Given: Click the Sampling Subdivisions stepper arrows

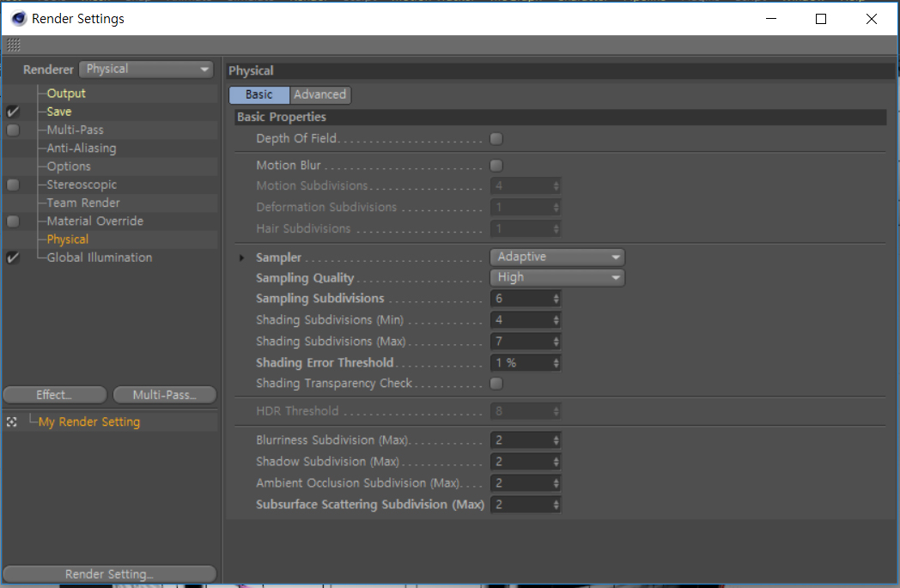Looking at the screenshot, I should 556,299.
